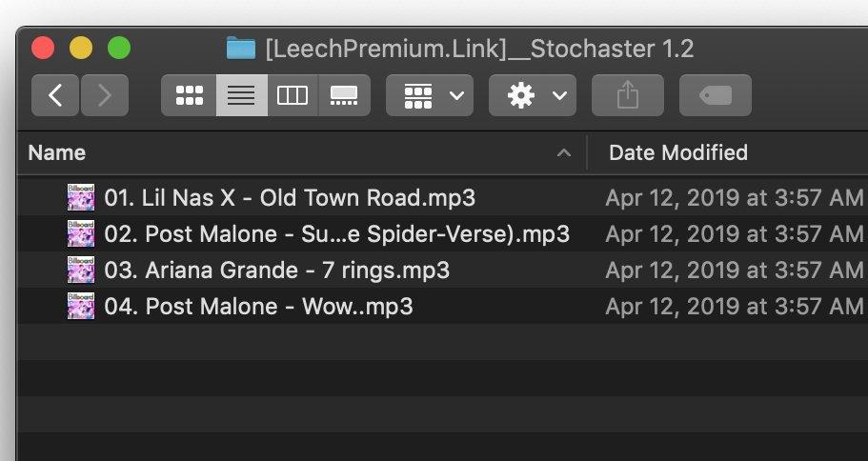Go forward with the right arrow

(105, 95)
